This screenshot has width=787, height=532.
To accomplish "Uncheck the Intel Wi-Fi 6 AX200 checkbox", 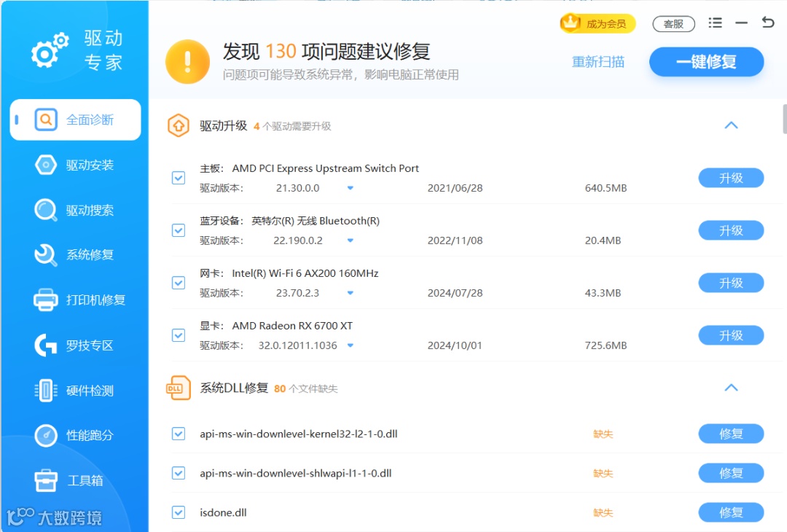I will pyautogui.click(x=179, y=283).
